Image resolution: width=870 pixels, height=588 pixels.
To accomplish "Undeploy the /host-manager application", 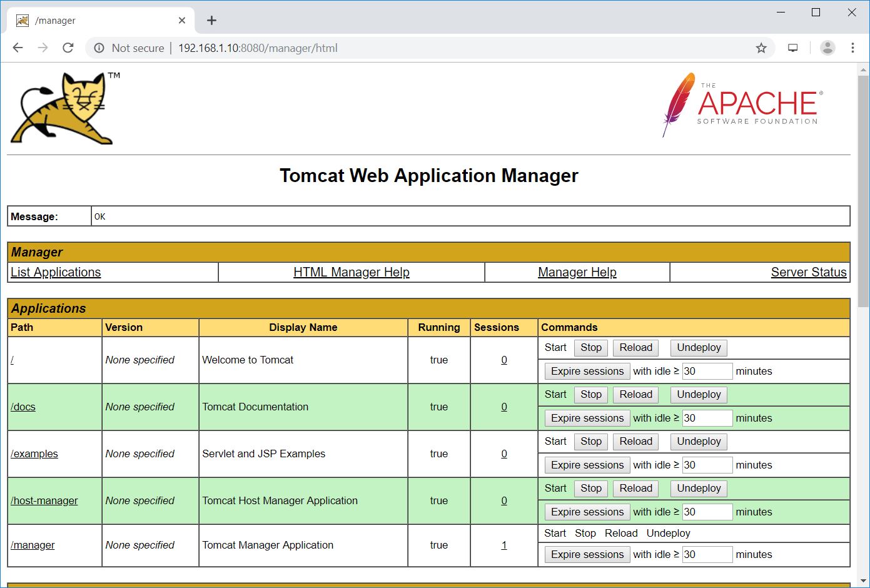I will (699, 489).
